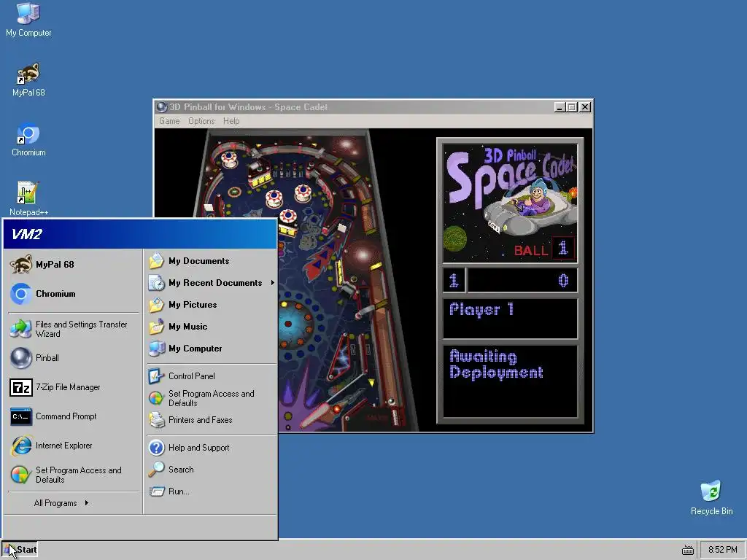Click the 8:52 PM taskbar clock
This screenshot has width=747, height=560.
722,550
